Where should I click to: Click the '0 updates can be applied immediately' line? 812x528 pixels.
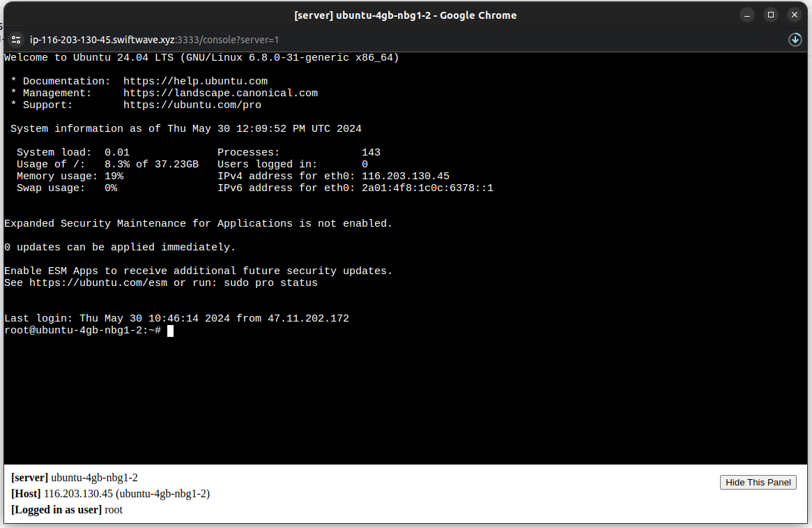[x=120, y=247]
